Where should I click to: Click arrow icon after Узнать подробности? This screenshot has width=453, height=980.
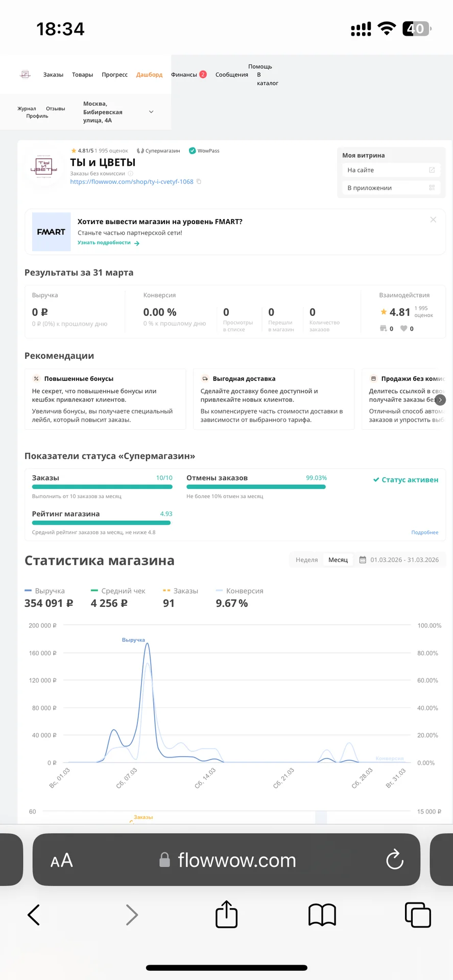(x=137, y=243)
